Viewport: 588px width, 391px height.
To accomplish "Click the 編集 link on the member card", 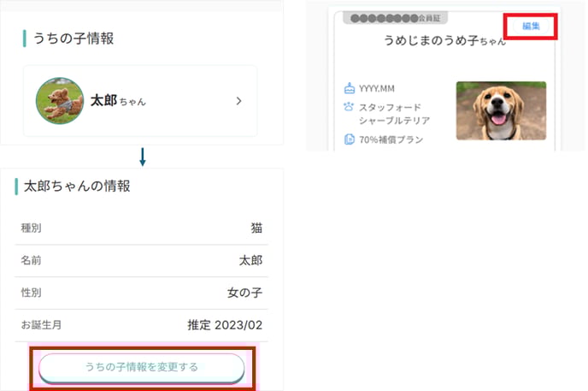I will pyautogui.click(x=531, y=27).
